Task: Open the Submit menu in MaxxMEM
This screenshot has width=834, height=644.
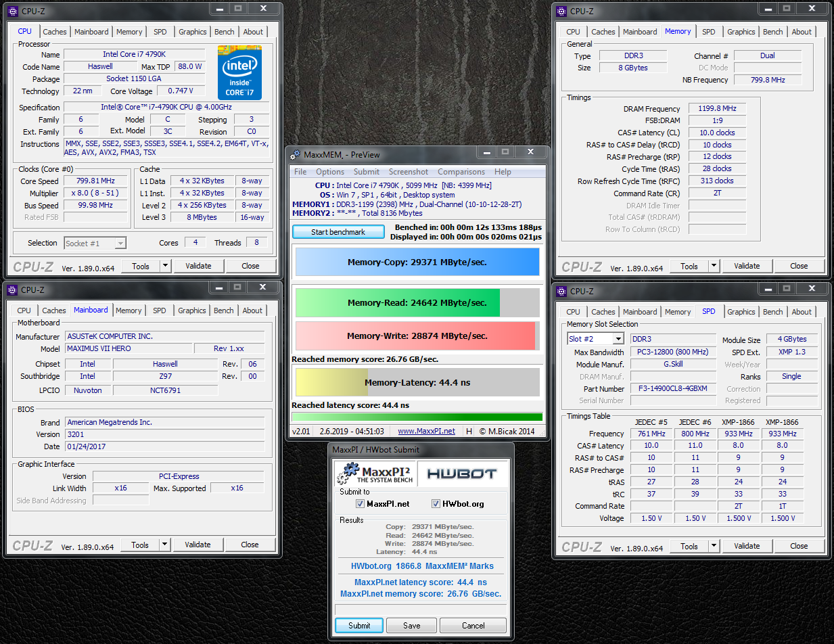Action: (367, 172)
